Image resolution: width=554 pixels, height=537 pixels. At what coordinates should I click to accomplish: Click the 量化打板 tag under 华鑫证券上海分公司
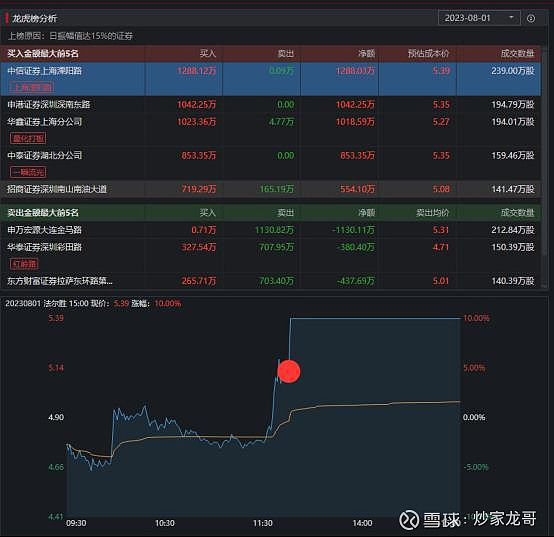point(28,138)
